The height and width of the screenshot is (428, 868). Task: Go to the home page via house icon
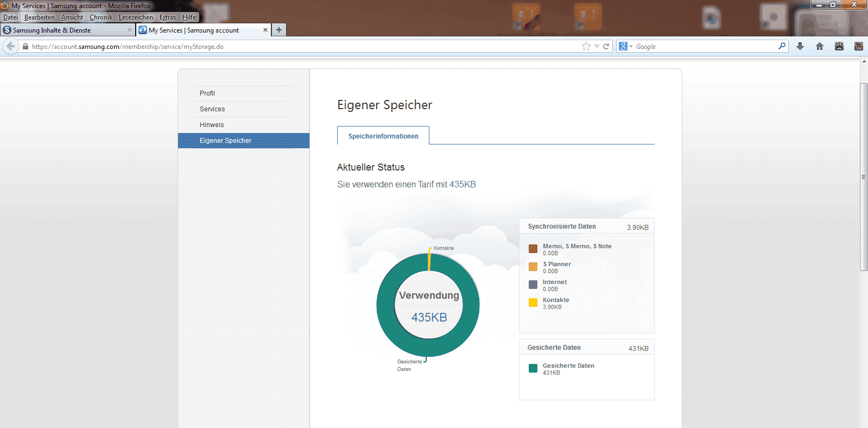820,46
